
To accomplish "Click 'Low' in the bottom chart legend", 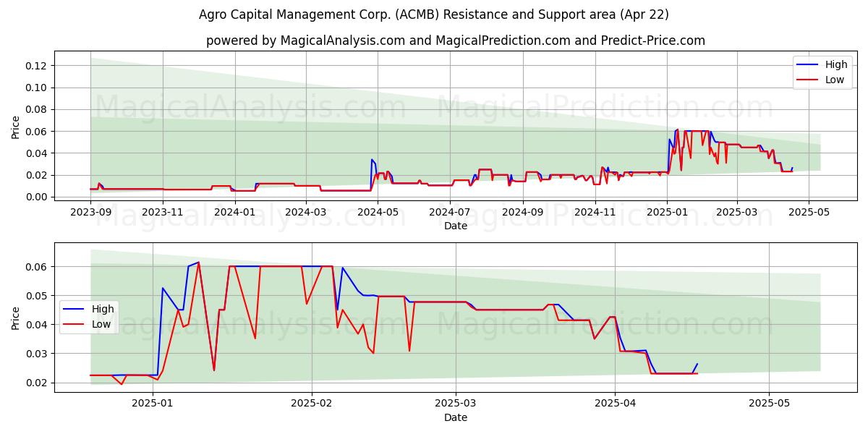I will tap(101, 324).
